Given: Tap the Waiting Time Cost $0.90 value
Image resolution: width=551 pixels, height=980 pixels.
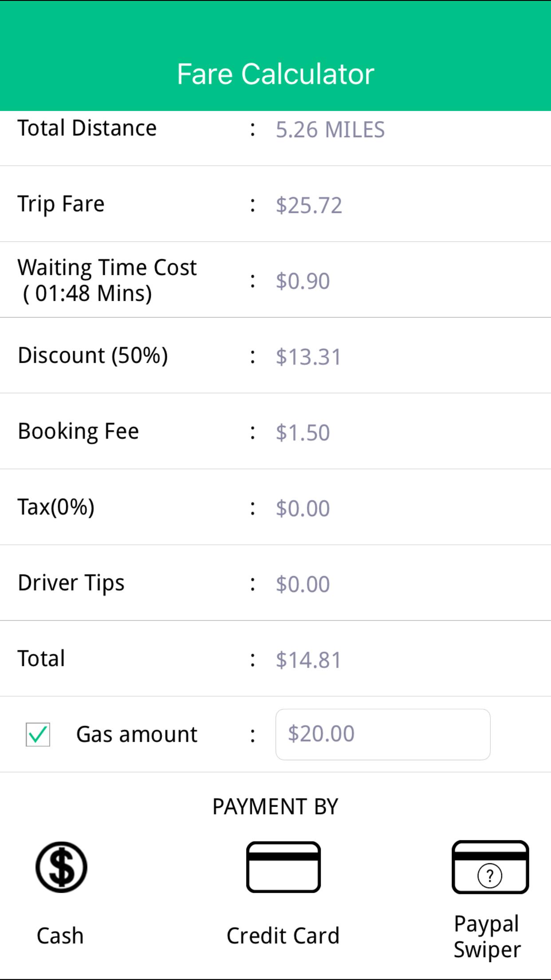Looking at the screenshot, I should (303, 281).
